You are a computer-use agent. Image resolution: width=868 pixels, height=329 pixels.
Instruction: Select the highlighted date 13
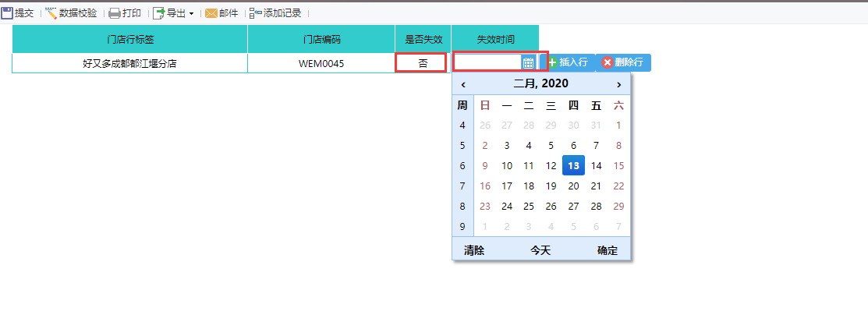point(573,165)
